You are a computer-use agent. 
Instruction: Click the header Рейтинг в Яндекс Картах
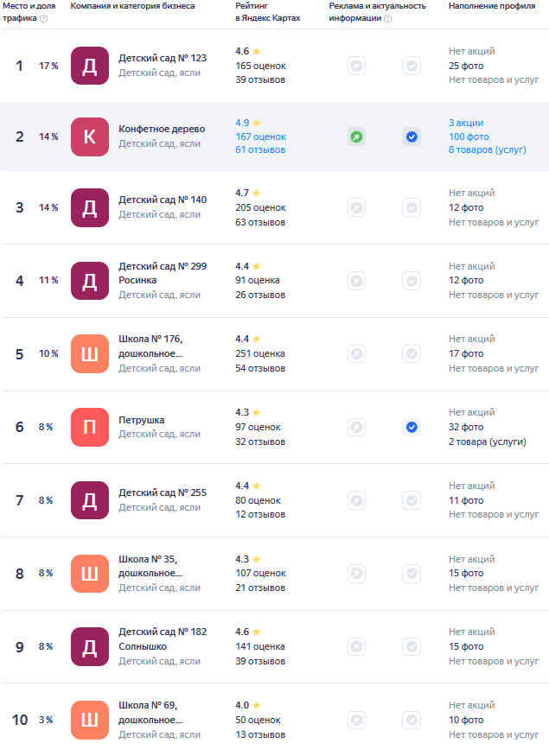point(268,12)
